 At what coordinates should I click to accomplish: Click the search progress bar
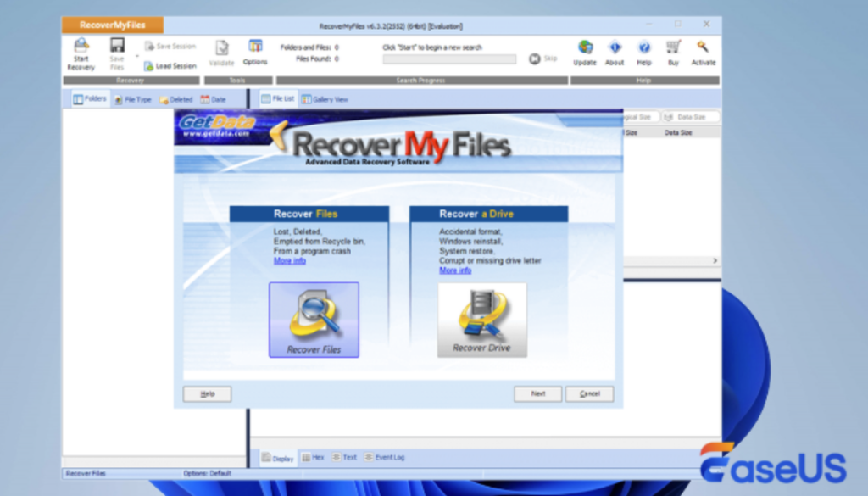pyautogui.click(x=449, y=59)
